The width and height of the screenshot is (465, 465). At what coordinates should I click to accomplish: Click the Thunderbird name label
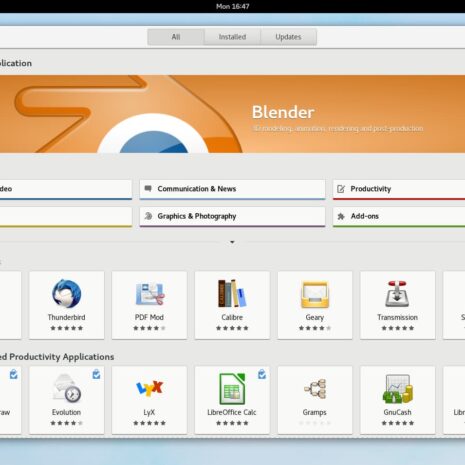[66, 317]
